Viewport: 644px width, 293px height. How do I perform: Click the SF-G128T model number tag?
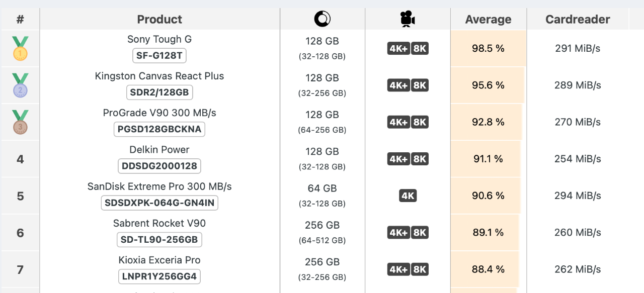coord(159,55)
